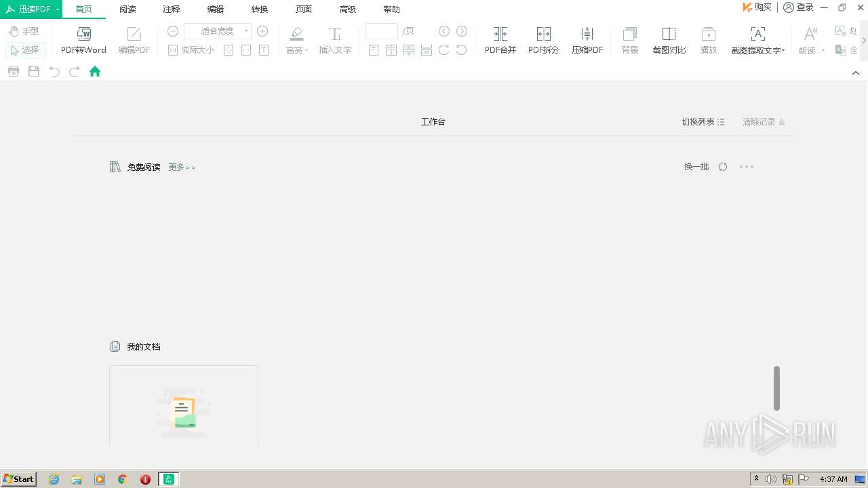The height and width of the screenshot is (488, 868).
Task: Open the 迅读PDF application menu dropdown
Action: click(58, 9)
